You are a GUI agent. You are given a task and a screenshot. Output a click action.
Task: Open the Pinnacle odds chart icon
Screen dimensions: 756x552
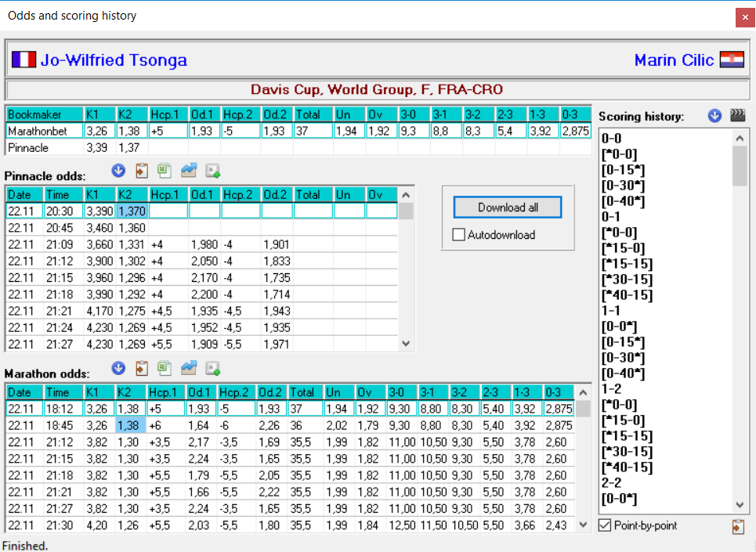pyautogui.click(x=189, y=171)
